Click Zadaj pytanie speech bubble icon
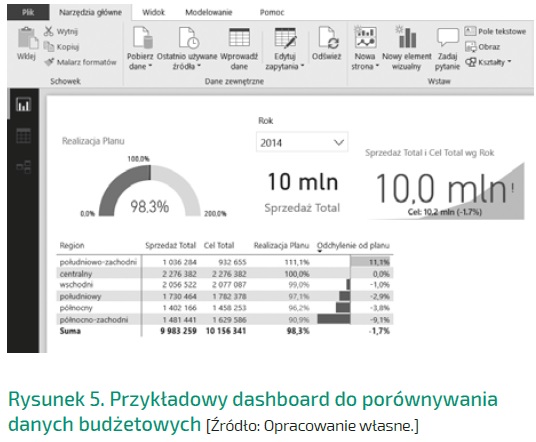 point(447,37)
